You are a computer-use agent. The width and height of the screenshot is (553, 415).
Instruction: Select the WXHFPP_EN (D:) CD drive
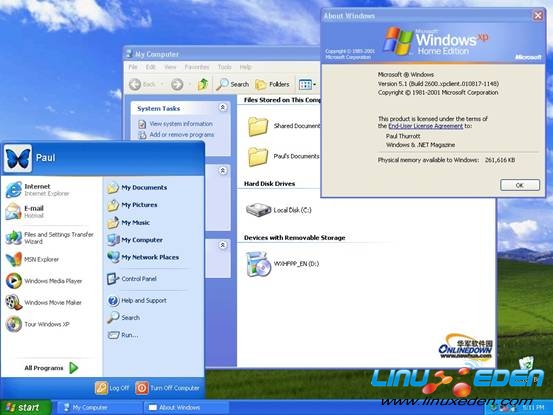point(282,264)
